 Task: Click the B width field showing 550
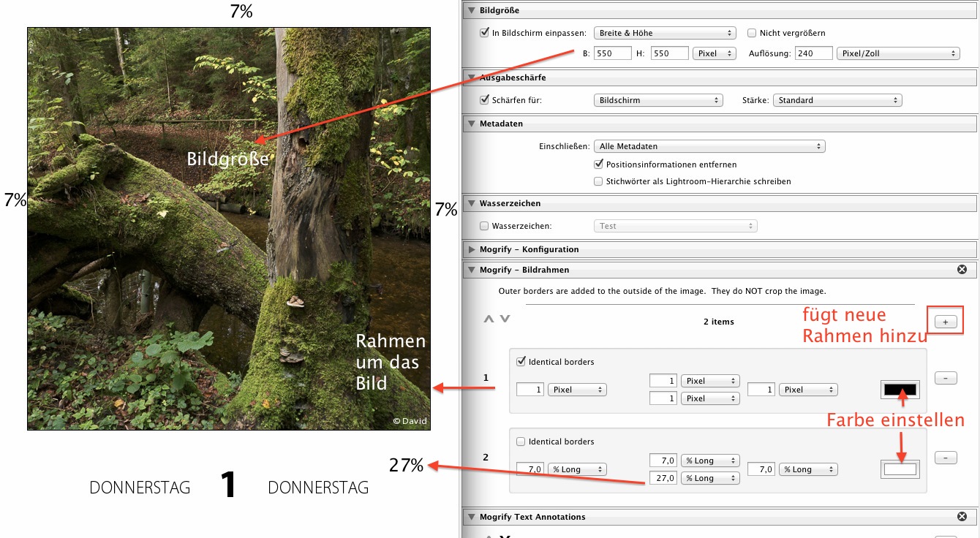pos(613,53)
